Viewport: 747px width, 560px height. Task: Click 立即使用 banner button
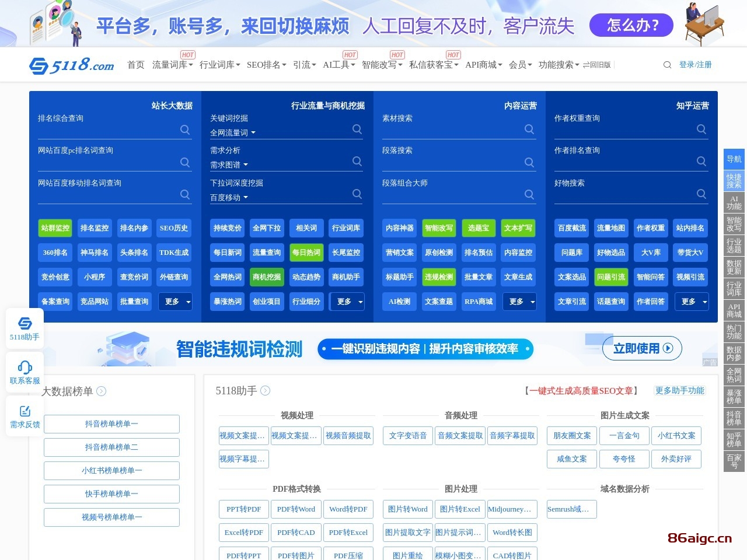tap(642, 348)
